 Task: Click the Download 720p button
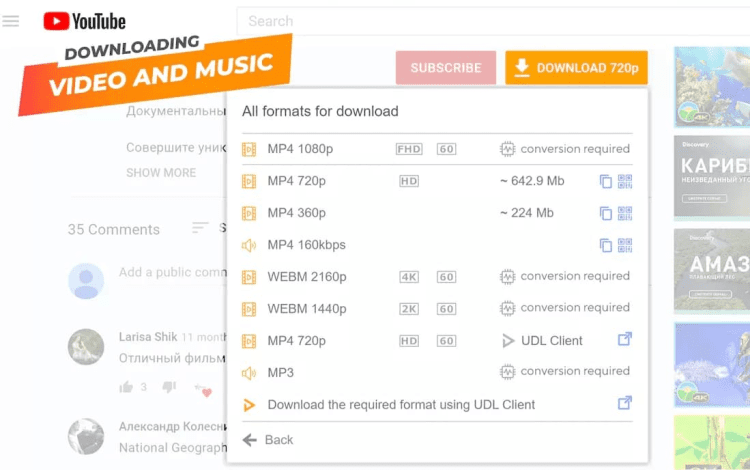tap(576, 68)
